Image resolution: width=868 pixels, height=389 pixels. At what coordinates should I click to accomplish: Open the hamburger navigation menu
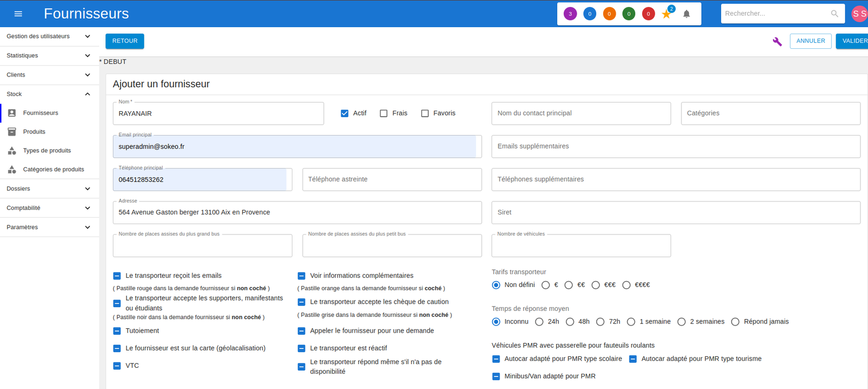[18, 14]
